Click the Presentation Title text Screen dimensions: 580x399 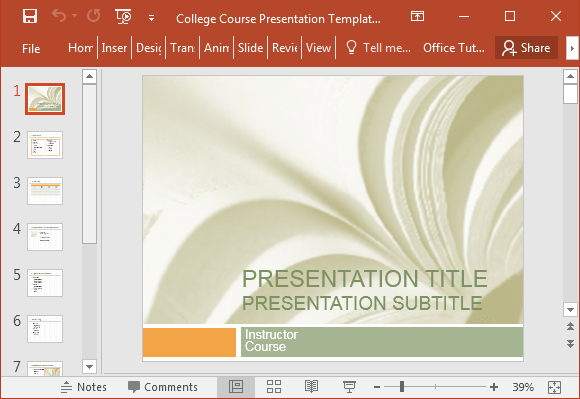(x=365, y=278)
